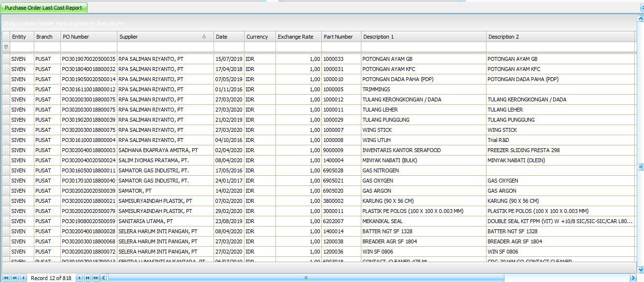
Task: Click the vertical scrollbar thumb grip
Action: 641,167
